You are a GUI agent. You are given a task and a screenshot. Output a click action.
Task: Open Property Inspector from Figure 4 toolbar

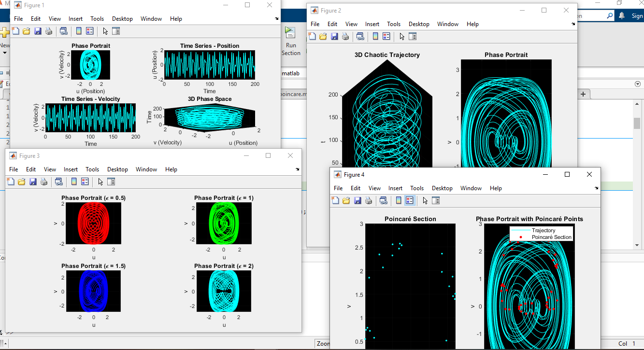436,200
